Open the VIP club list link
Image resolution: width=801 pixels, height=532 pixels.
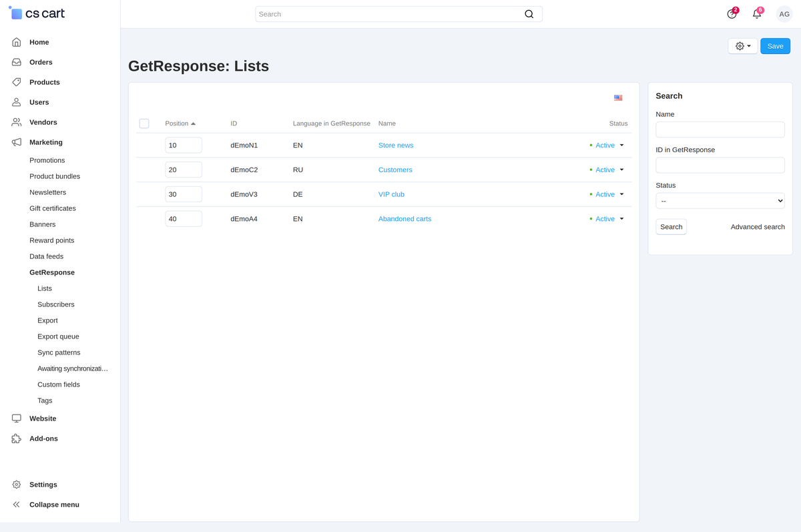(391, 194)
